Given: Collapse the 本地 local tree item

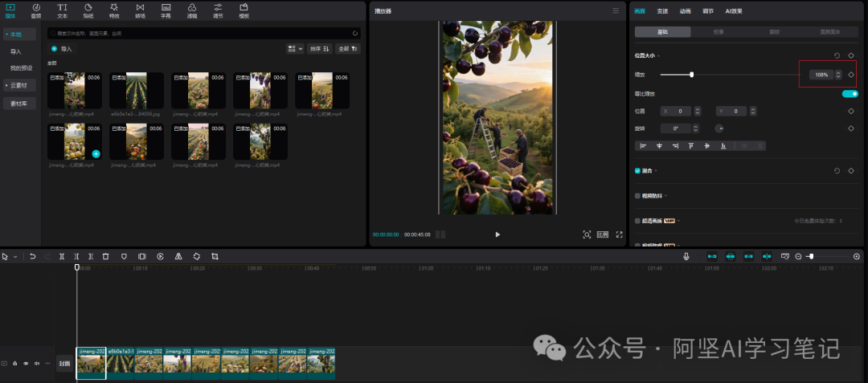Looking at the screenshot, I should 6,35.
